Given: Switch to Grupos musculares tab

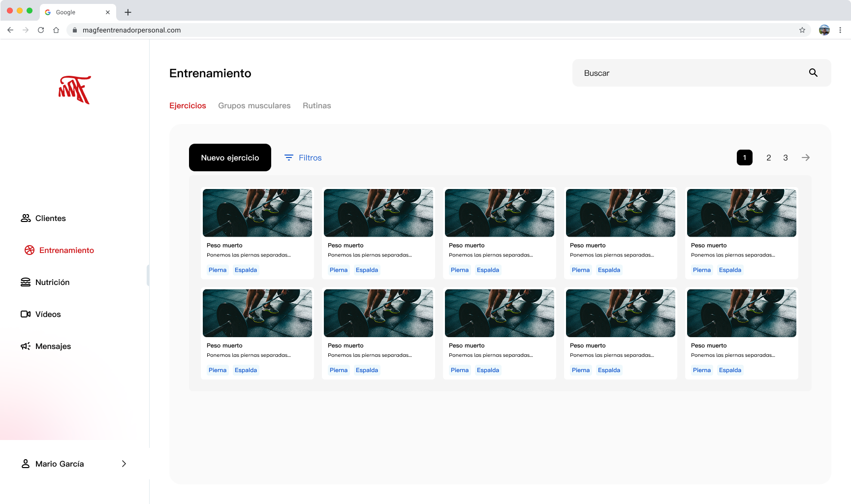Looking at the screenshot, I should (x=254, y=106).
